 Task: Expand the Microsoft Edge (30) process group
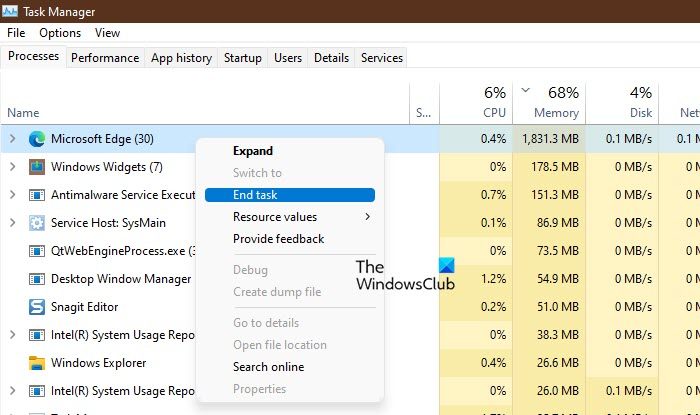pos(12,139)
